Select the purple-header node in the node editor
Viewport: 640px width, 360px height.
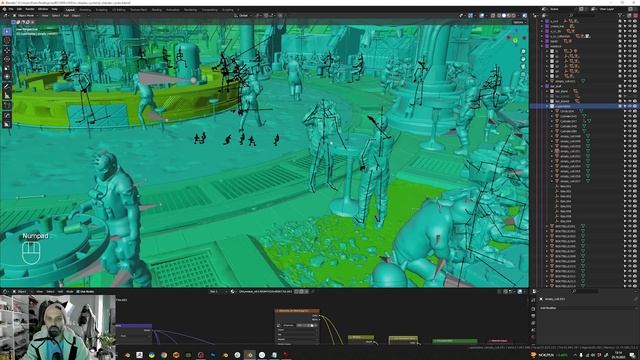point(134,325)
